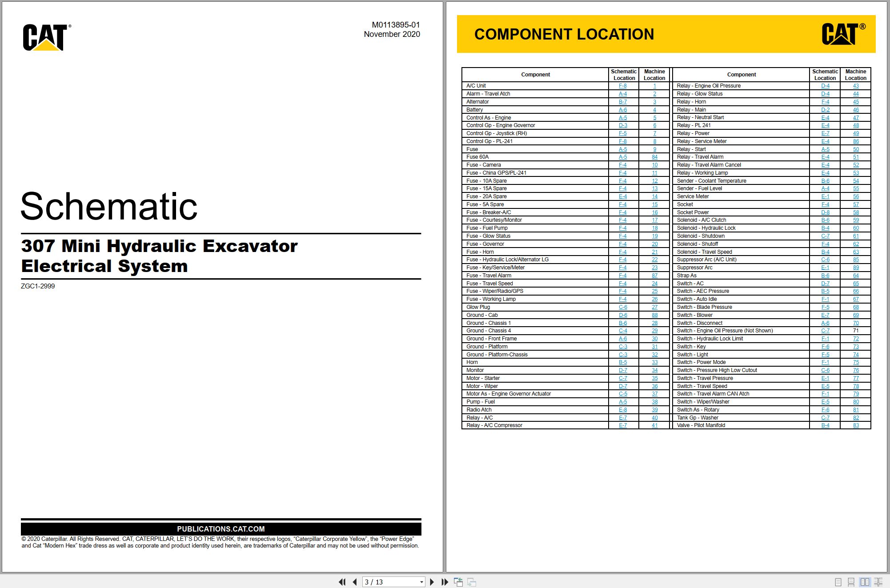
Task: Open schematic link C-5 for Engine Governor Actuator
Action: coord(623,394)
